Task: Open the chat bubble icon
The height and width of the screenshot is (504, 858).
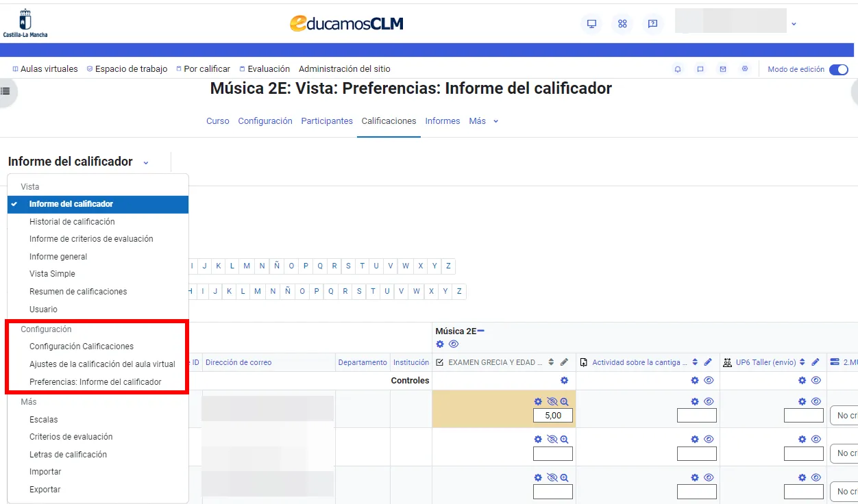Action: pos(700,68)
